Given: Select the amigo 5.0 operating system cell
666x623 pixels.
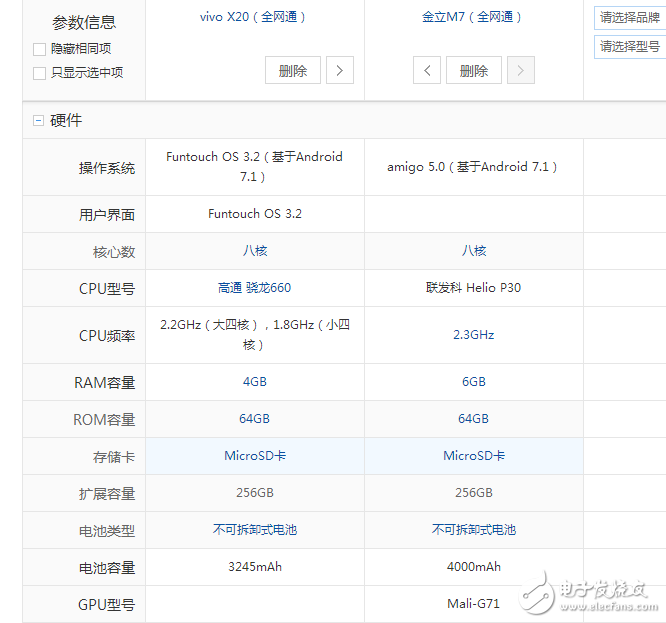Looking at the screenshot, I should tap(474, 167).
